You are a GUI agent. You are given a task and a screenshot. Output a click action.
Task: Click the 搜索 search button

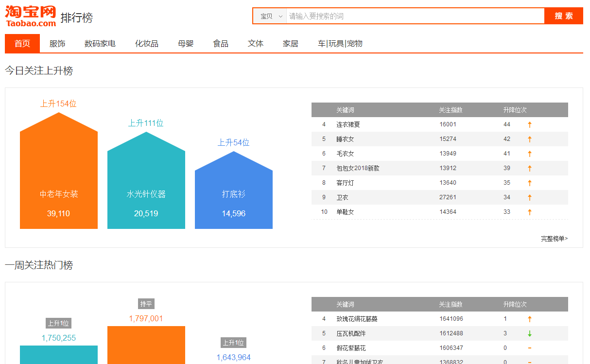pyautogui.click(x=564, y=16)
